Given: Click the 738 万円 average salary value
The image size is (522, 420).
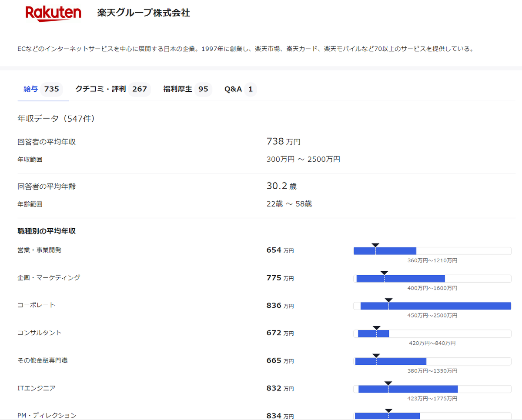Looking at the screenshot, I should 284,141.
